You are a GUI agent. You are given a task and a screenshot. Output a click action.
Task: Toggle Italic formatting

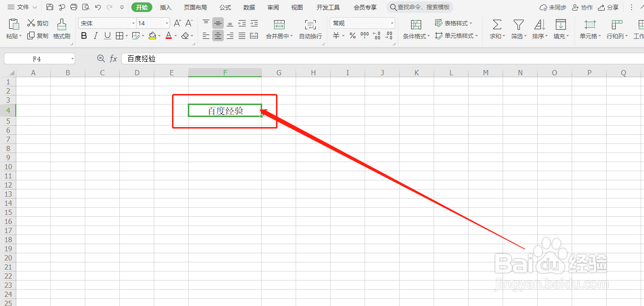tap(96, 35)
